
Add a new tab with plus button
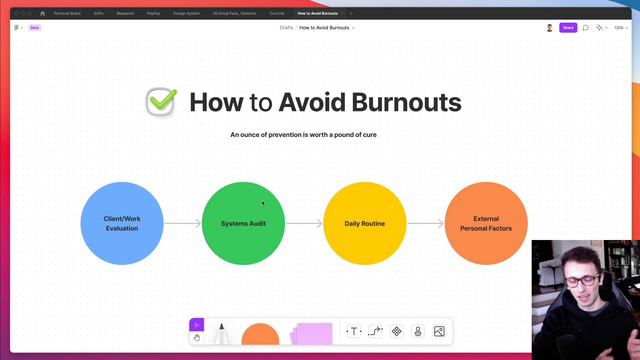coord(351,13)
